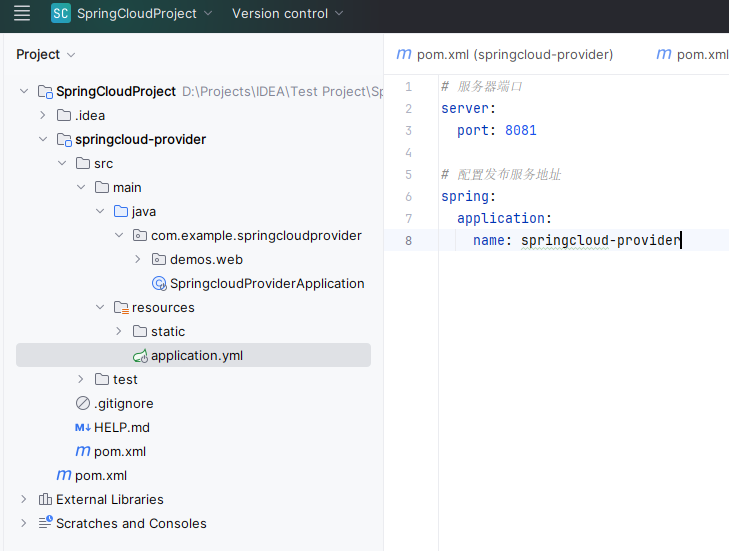The image size is (729, 551).
Task: Select the demos.web package
Action: (x=206, y=259)
